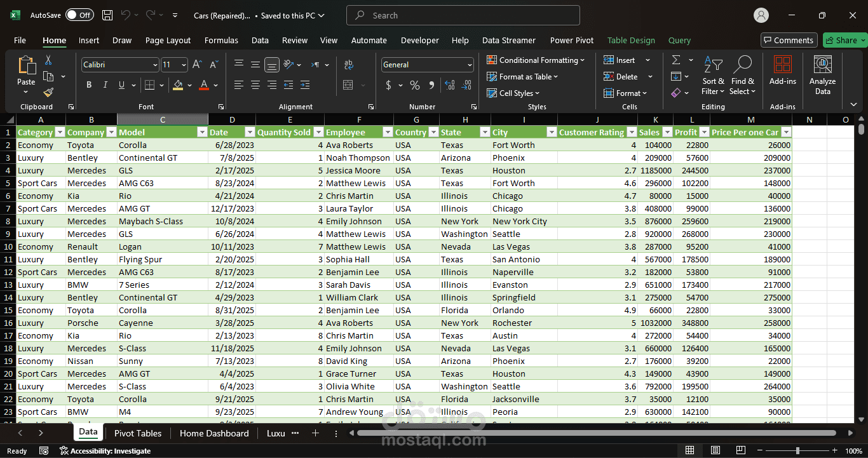868x458 pixels.
Task: Click the Copy icon in Clipboard
Action: click(x=48, y=76)
